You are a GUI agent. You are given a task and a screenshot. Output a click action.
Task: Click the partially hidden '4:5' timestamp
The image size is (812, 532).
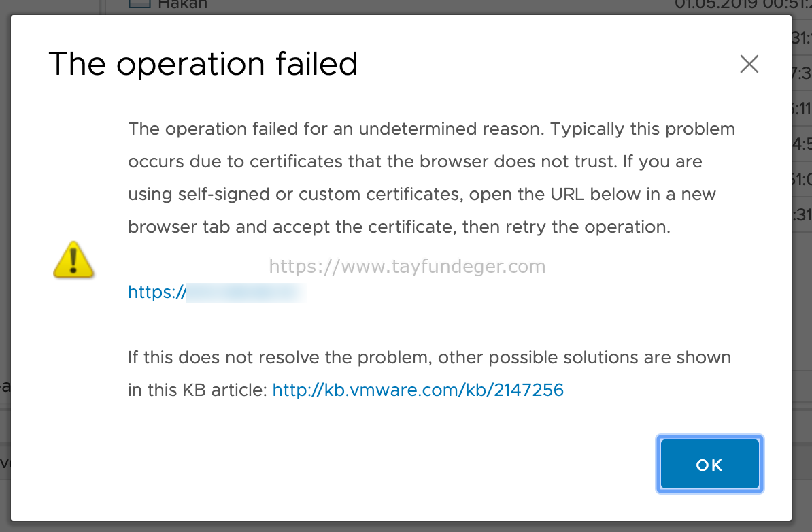pos(802,144)
